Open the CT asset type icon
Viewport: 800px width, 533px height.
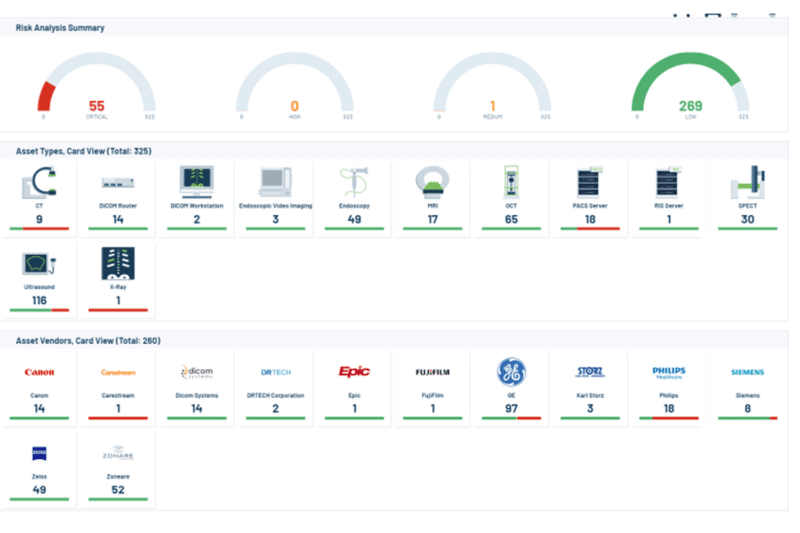click(x=39, y=182)
